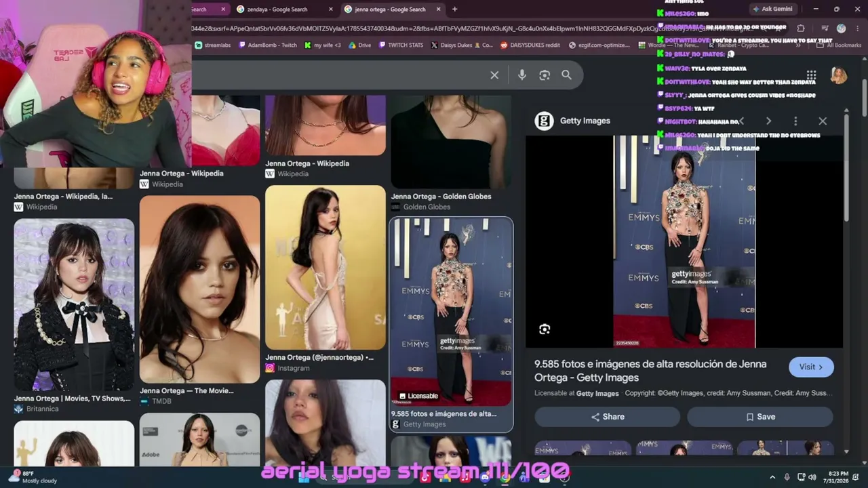
Task: Open the ezgif.com-optimize bookmark
Action: 599,45
